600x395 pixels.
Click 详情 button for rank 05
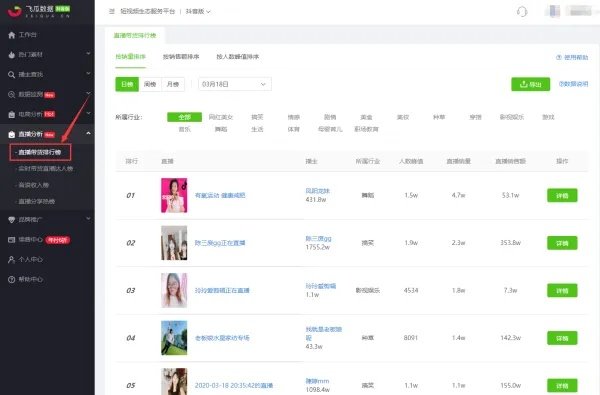pyautogui.click(x=562, y=386)
